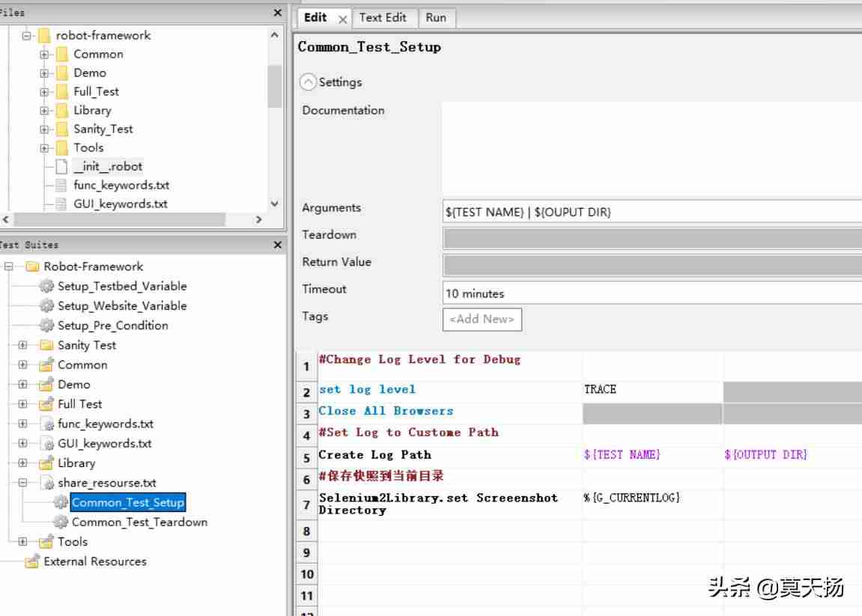Click down arrow of Files vertical scrollbar
Screen dimensions: 862x616
(275, 204)
